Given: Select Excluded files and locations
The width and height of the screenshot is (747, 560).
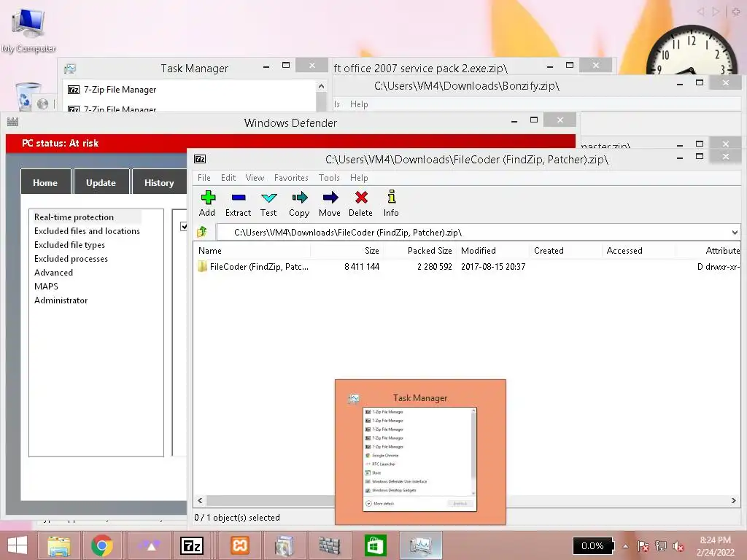Looking at the screenshot, I should [88, 231].
